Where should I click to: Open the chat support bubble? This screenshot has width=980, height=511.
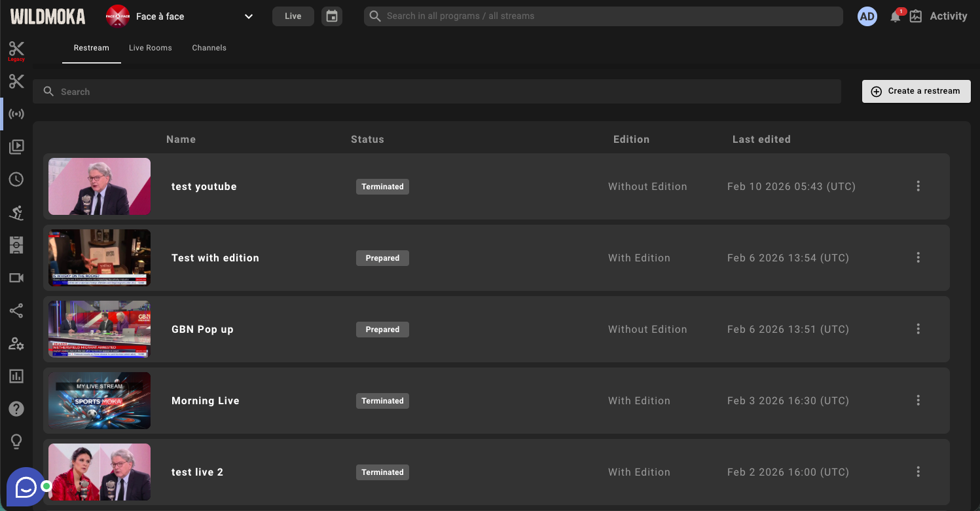[26, 487]
